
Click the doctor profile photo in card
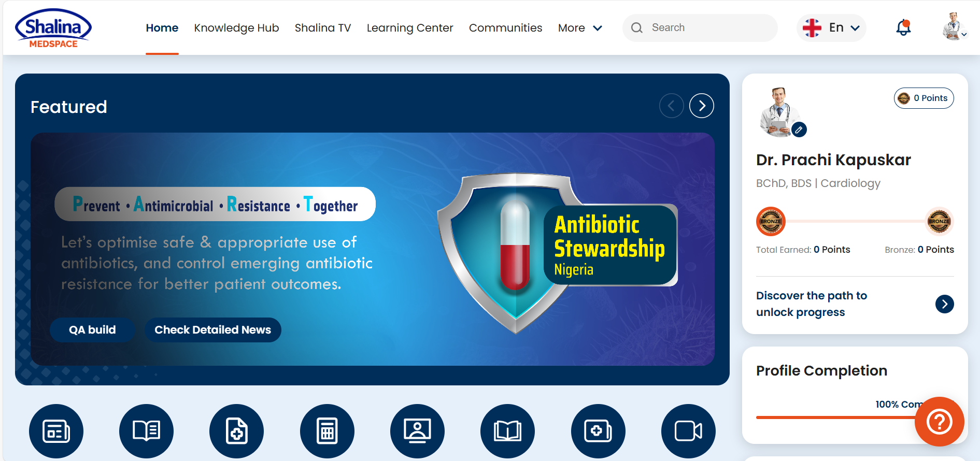779,112
